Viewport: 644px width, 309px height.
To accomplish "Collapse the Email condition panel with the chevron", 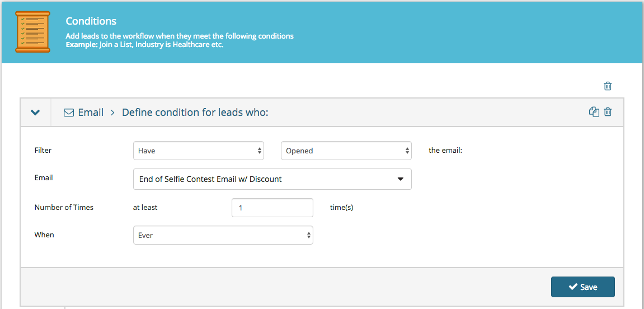I will pos(35,112).
